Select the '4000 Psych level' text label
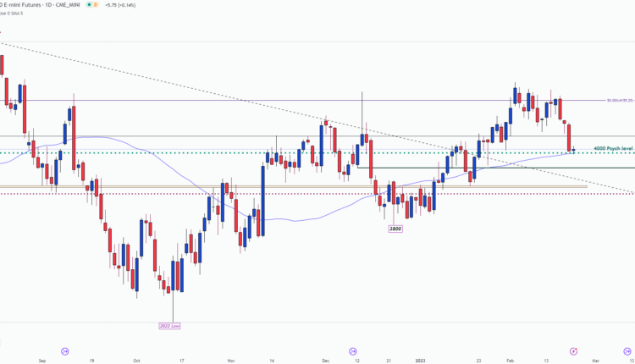 pyautogui.click(x=614, y=148)
